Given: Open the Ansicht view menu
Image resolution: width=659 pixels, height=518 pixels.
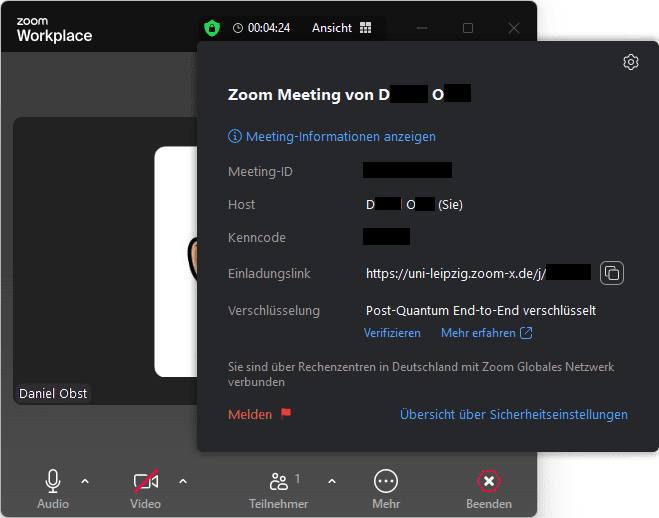Looking at the screenshot, I should 341,28.
